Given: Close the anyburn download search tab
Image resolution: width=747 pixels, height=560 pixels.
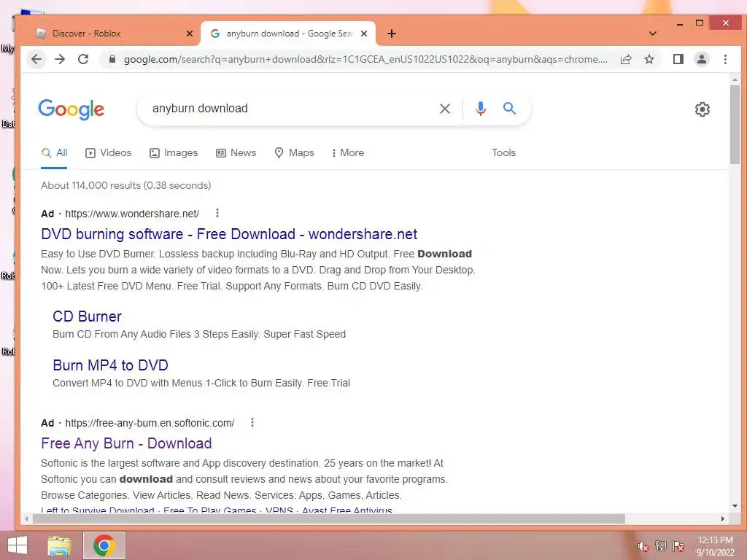Looking at the screenshot, I should (364, 34).
